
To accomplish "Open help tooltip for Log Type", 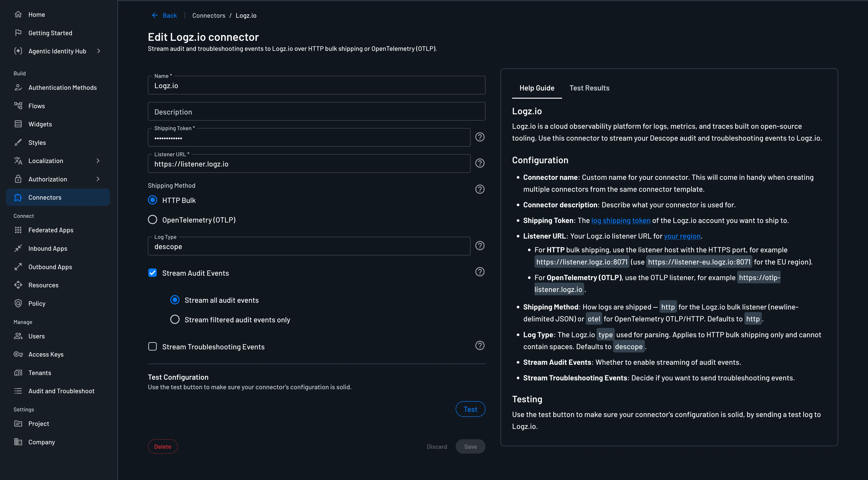I will coord(480,246).
